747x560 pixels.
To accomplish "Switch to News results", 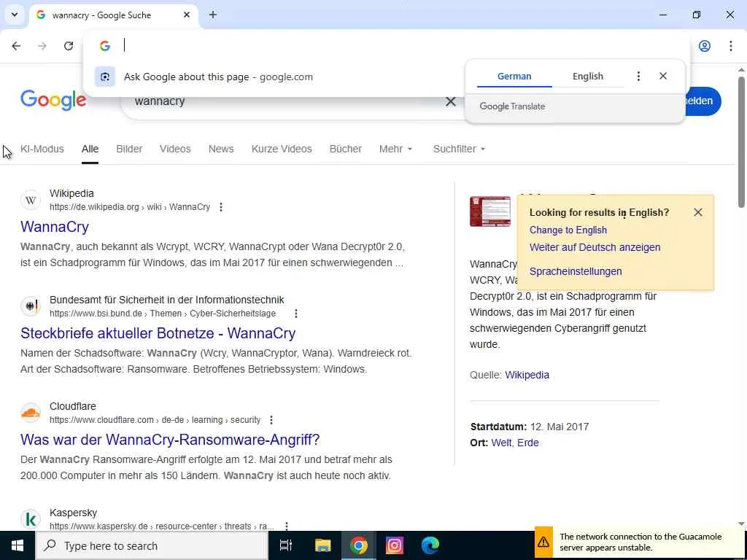I will tap(221, 149).
